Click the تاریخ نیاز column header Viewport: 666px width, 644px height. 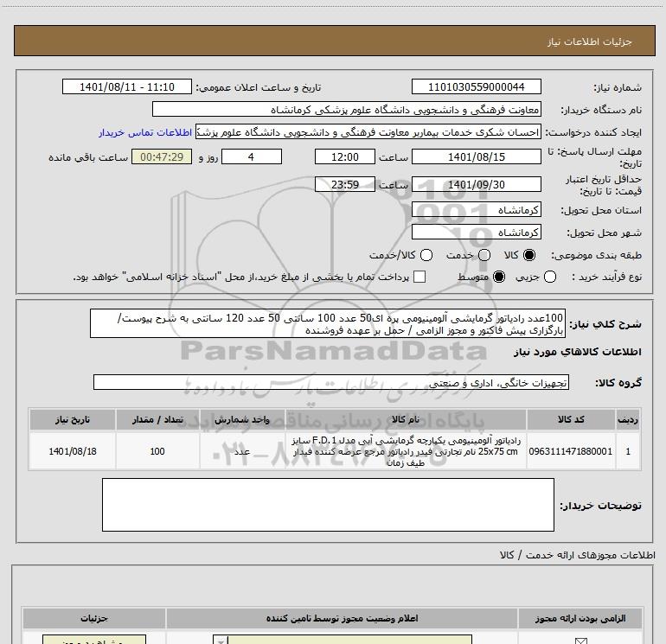pos(73,420)
